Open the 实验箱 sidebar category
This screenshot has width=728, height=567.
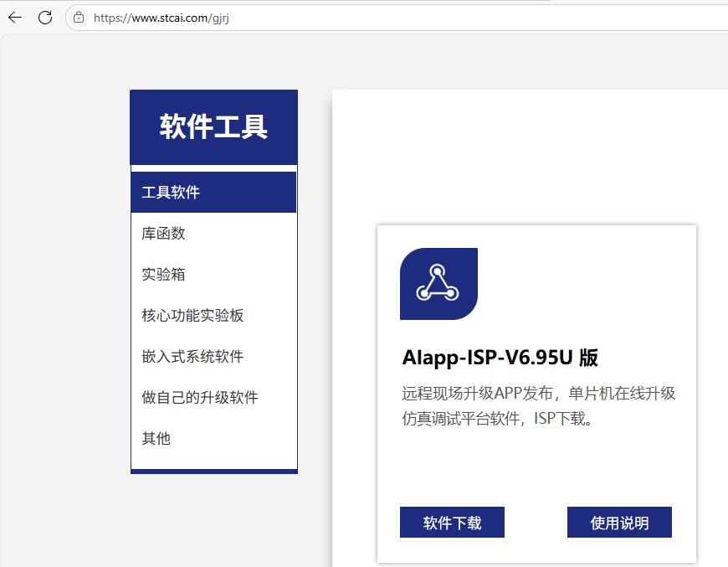click(x=213, y=274)
